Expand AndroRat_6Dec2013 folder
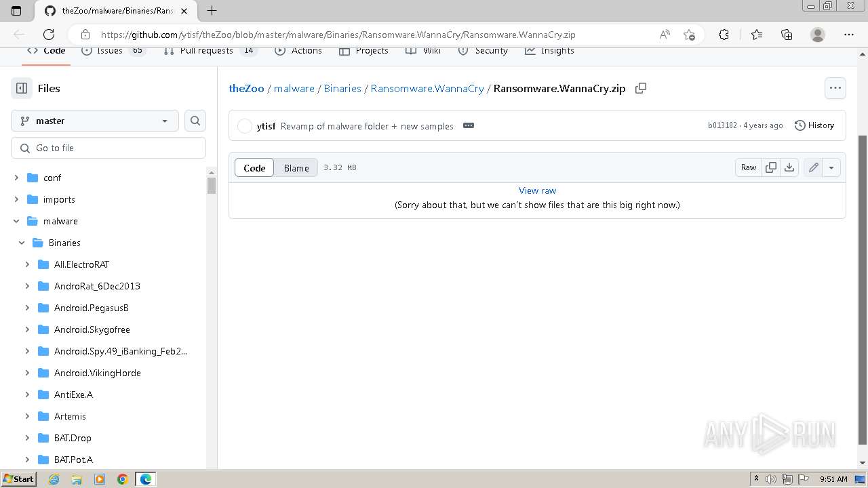The height and width of the screenshot is (488, 868). pyautogui.click(x=27, y=286)
